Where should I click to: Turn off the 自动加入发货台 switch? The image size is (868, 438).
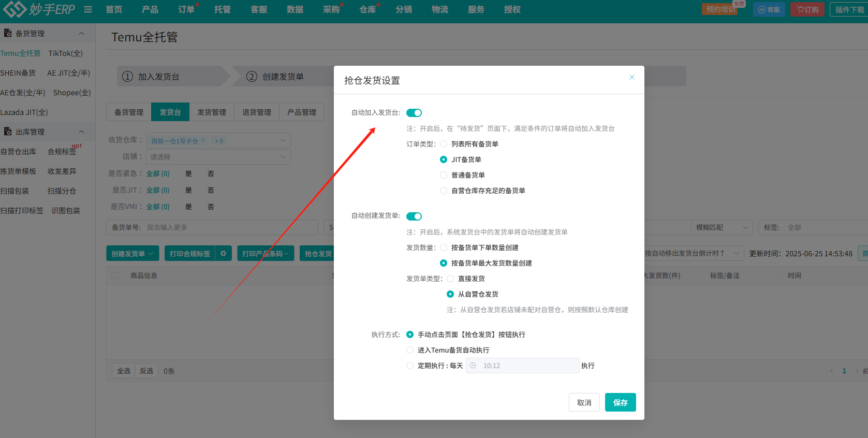point(414,113)
